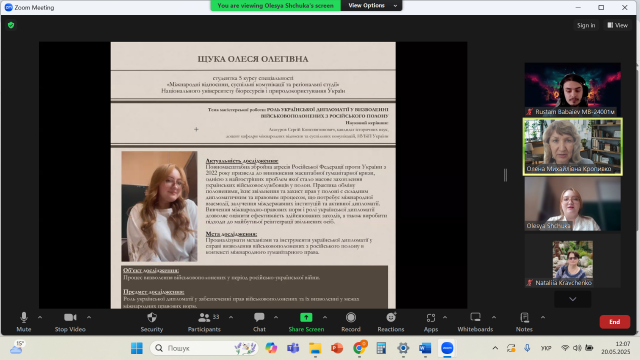Expand arrow next to Notes
This screenshot has height=360, width=640.
[x=543, y=317]
